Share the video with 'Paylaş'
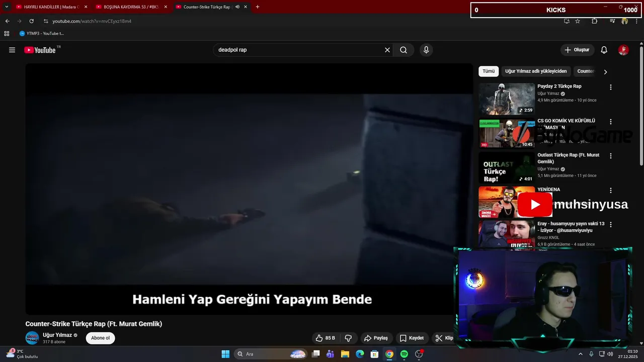 (376, 338)
